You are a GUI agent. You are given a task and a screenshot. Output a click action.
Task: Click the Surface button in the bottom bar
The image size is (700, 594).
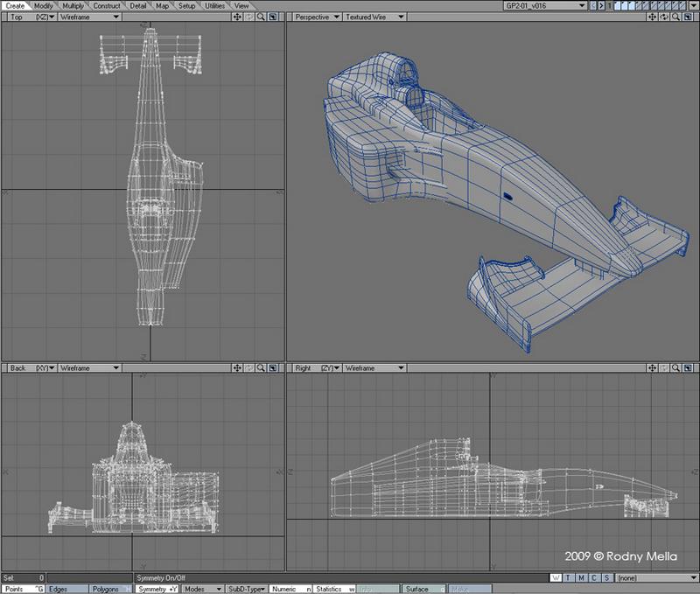point(423,590)
